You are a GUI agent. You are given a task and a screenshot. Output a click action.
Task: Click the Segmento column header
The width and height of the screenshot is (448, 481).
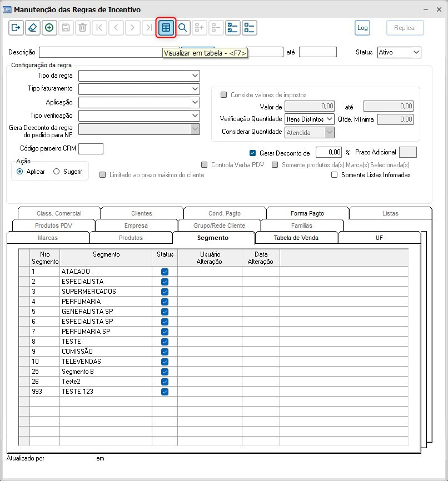pyautogui.click(x=106, y=258)
